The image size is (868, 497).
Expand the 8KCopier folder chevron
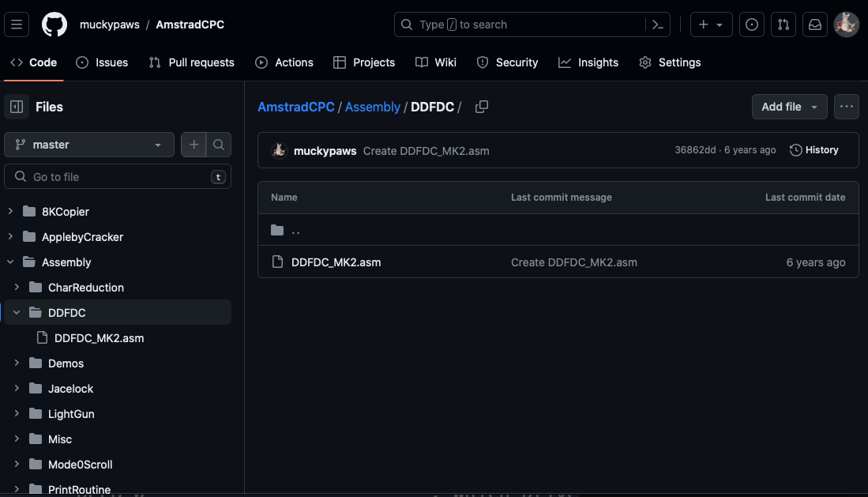point(10,211)
